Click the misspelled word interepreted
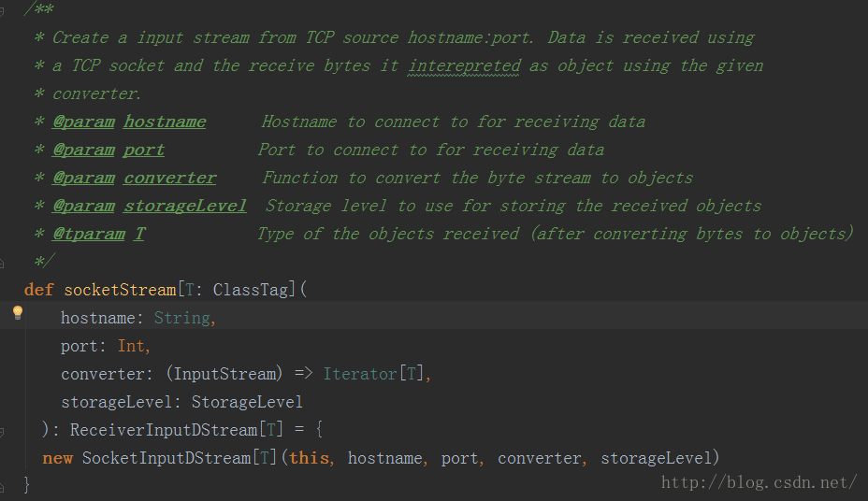The image size is (868, 501). click(x=464, y=65)
